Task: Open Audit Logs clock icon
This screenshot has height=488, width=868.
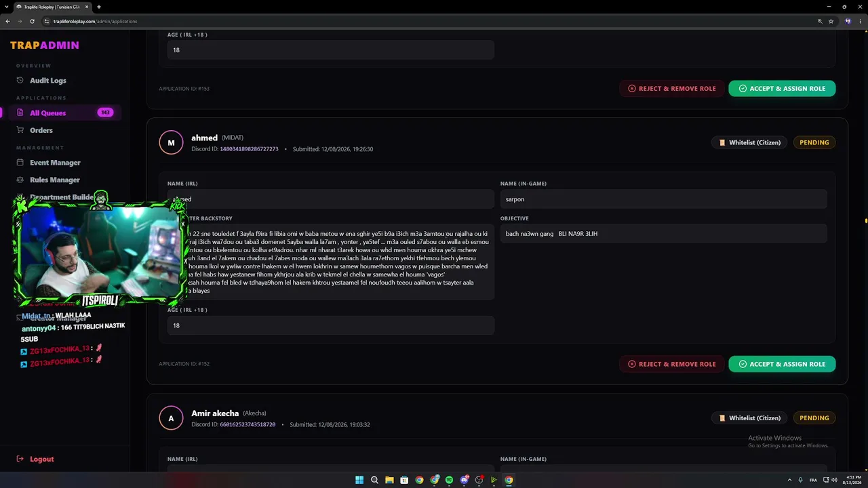Action: click(20, 81)
